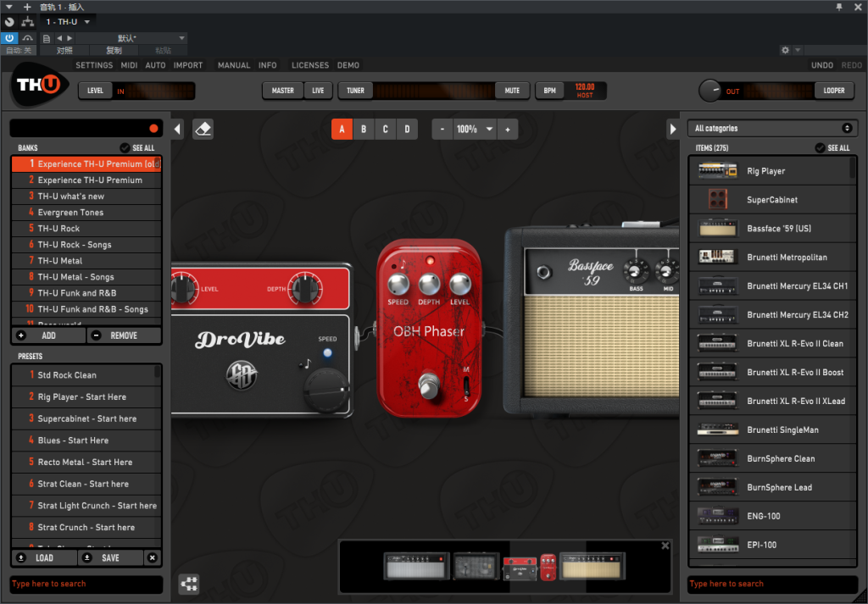Click the REMOVE bank button
The width and height of the screenshot is (868, 604).
[124, 335]
